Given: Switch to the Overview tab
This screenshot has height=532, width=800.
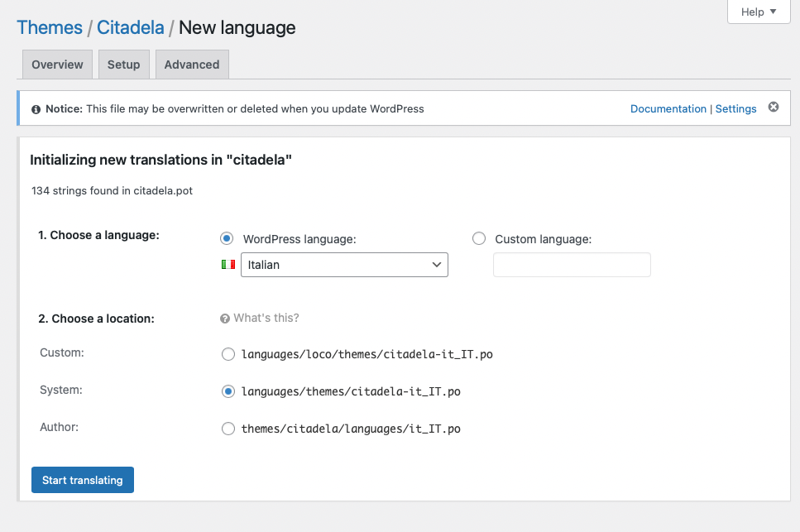Looking at the screenshot, I should 57,65.
